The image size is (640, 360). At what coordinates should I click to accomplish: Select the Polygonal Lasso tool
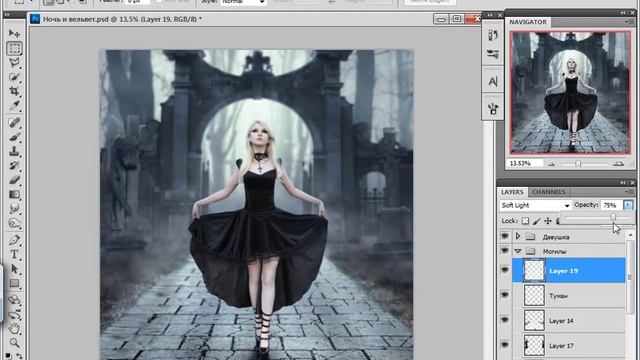(14, 62)
